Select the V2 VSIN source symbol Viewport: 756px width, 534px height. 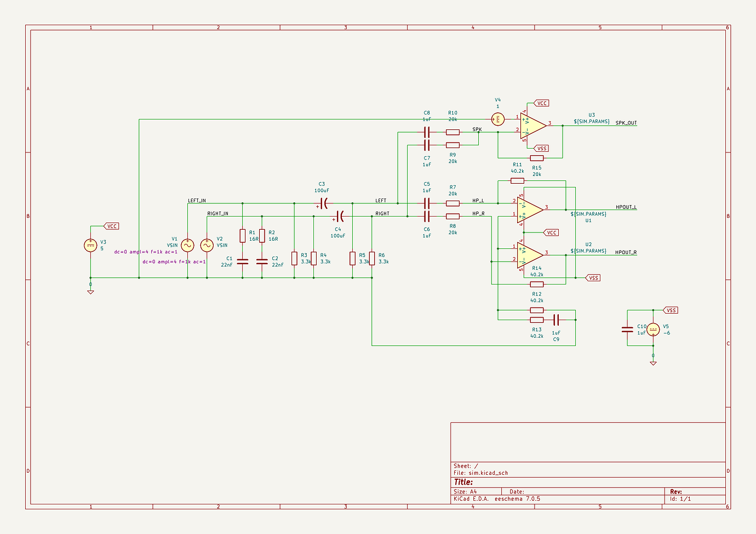pyautogui.click(x=207, y=245)
